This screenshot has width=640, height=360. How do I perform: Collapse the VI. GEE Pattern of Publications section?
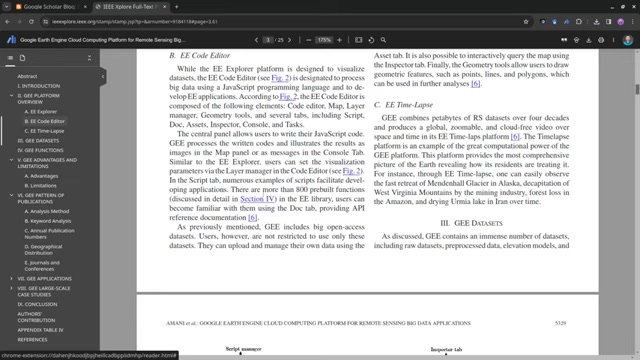pyautogui.click(x=11, y=195)
